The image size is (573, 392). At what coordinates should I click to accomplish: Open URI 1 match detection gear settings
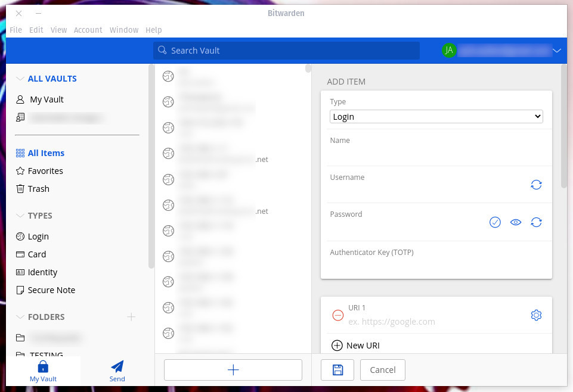click(536, 315)
